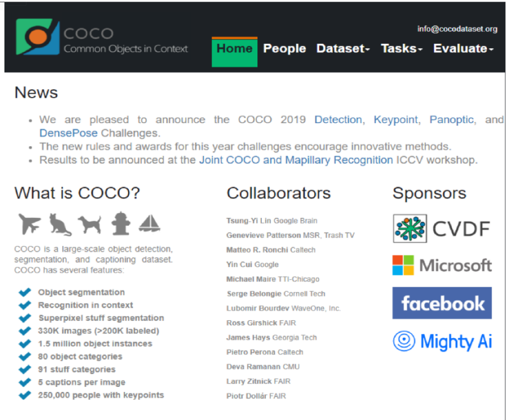Open the Joint COCO and Mapillary Recognition link
Image resolution: width=507 pixels, height=420 pixels.
tap(295, 160)
